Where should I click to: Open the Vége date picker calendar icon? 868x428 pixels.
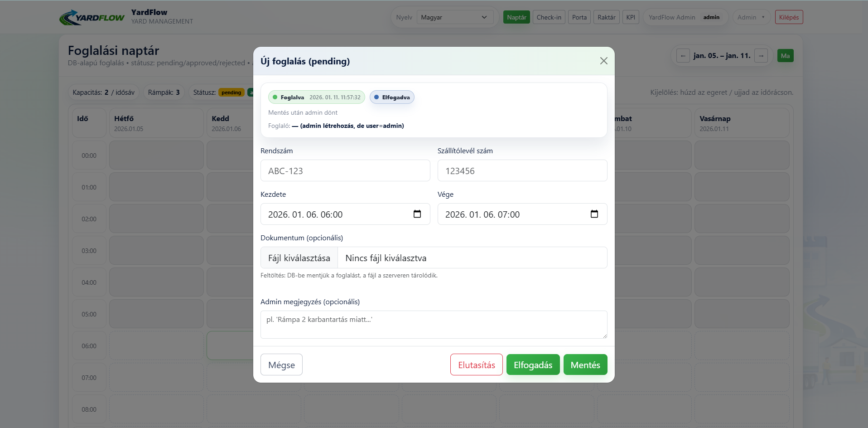[x=594, y=214]
